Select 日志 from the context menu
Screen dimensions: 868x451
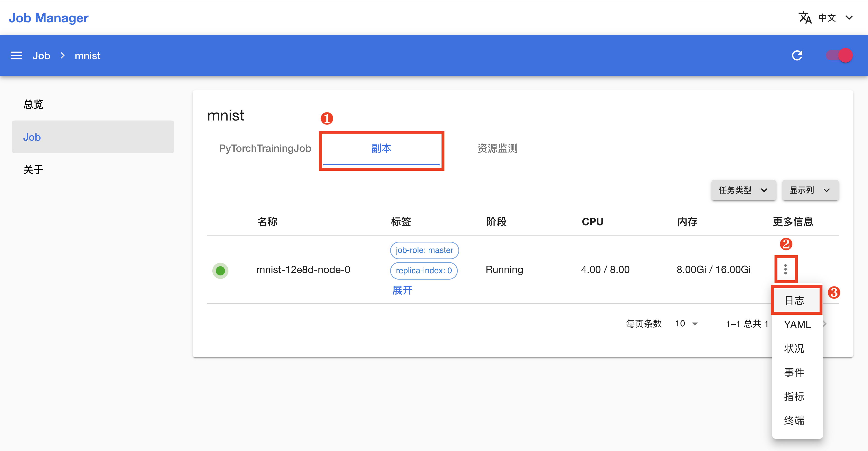(x=797, y=300)
